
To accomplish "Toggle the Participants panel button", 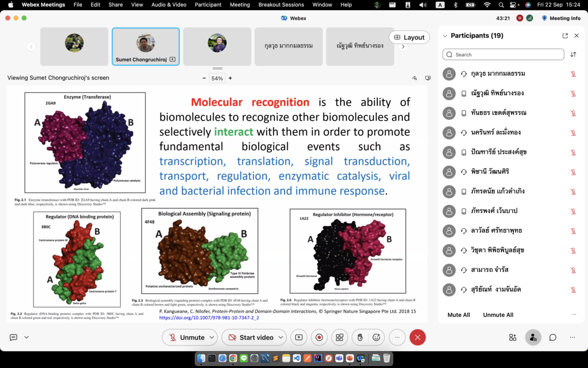I will (533, 338).
